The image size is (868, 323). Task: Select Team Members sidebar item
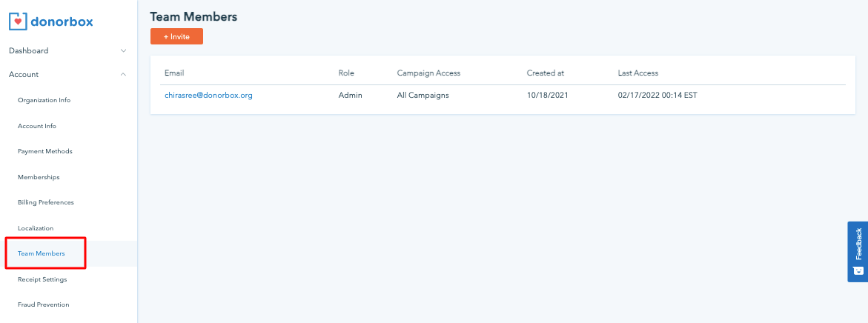(42, 253)
